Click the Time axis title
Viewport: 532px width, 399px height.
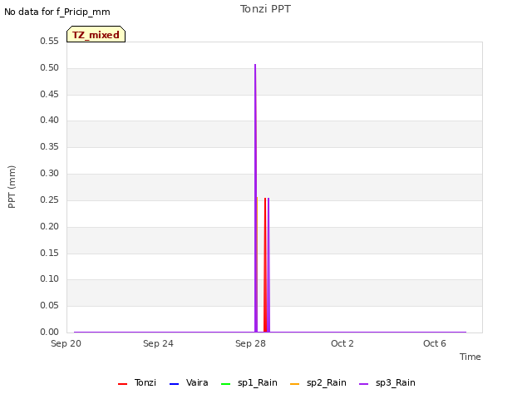[x=470, y=357]
